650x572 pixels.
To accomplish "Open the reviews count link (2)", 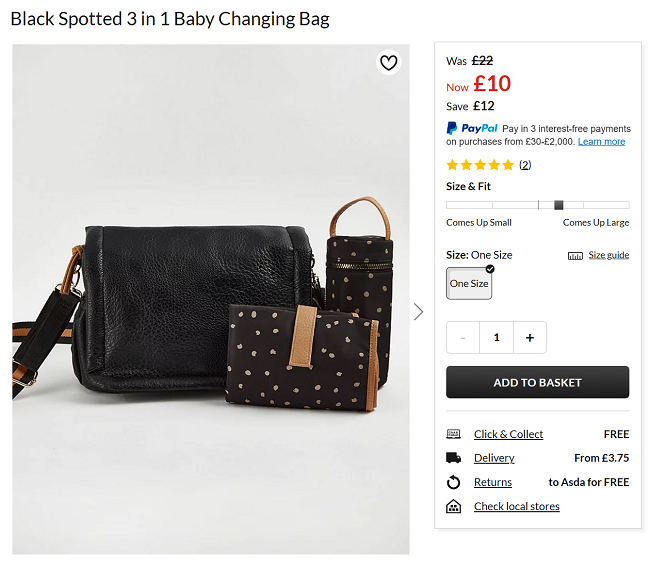I will click(x=525, y=165).
